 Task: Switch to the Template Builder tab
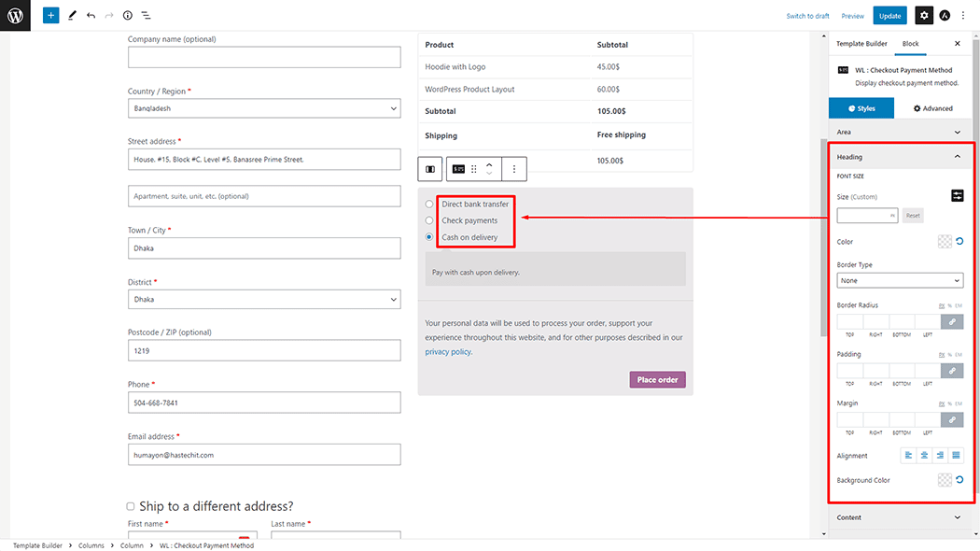[x=861, y=44]
